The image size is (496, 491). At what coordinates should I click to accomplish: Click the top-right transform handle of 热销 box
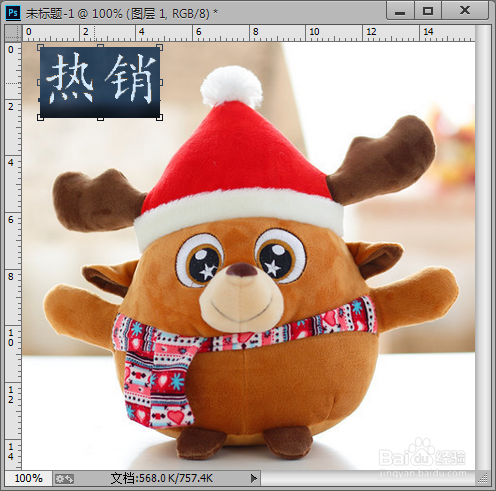pyautogui.click(x=160, y=47)
